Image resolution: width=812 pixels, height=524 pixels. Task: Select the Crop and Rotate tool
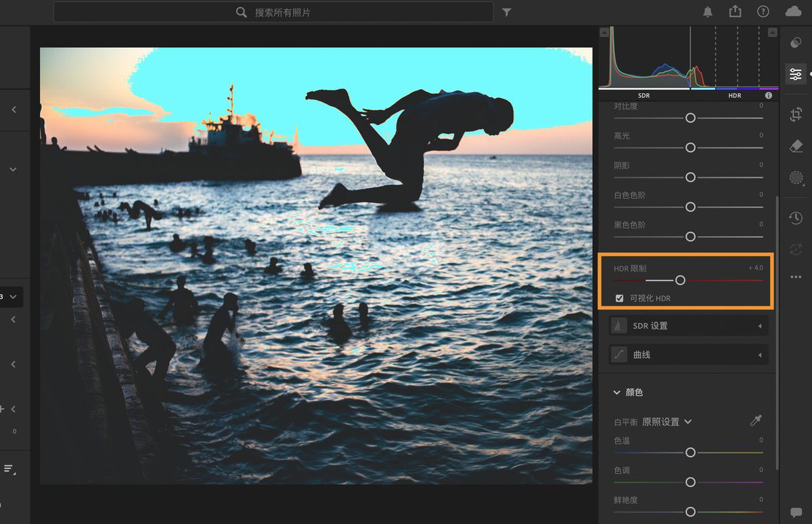click(x=795, y=115)
